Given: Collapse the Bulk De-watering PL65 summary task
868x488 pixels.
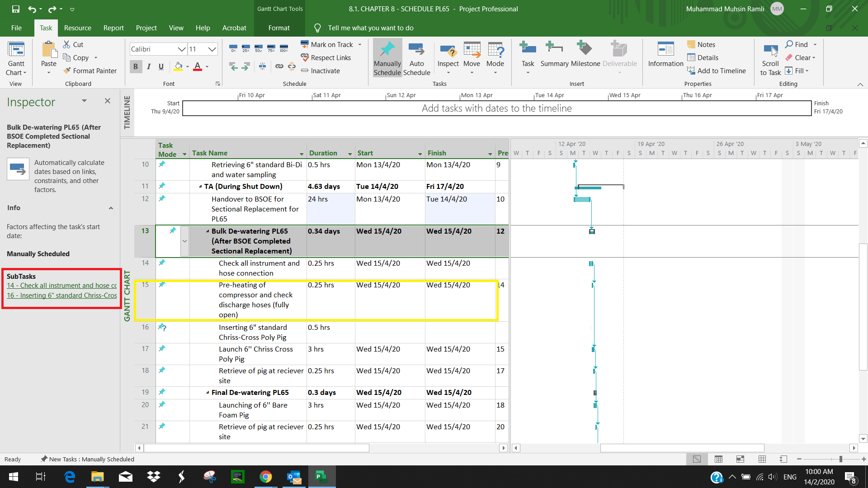Looking at the screenshot, I should (208, 231).
